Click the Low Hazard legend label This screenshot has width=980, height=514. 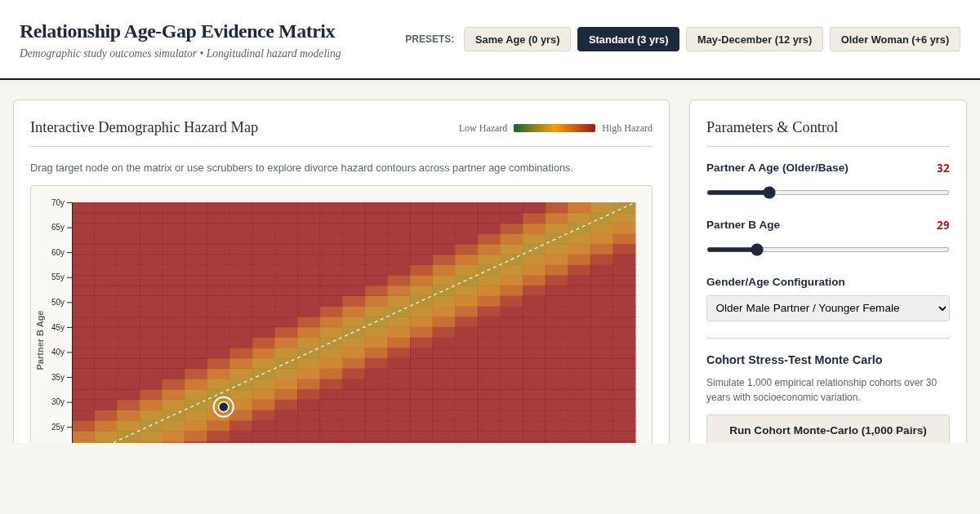[x=483, y=128]
